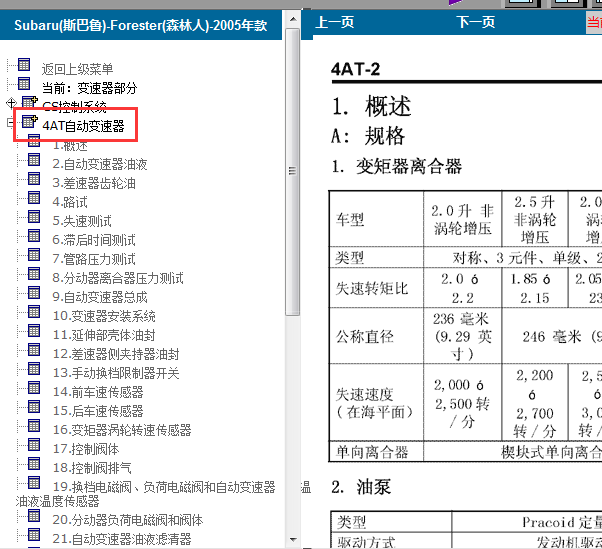Click the page icon for 16.变矩器涡轮转速传感器

[x=34, y=425]
